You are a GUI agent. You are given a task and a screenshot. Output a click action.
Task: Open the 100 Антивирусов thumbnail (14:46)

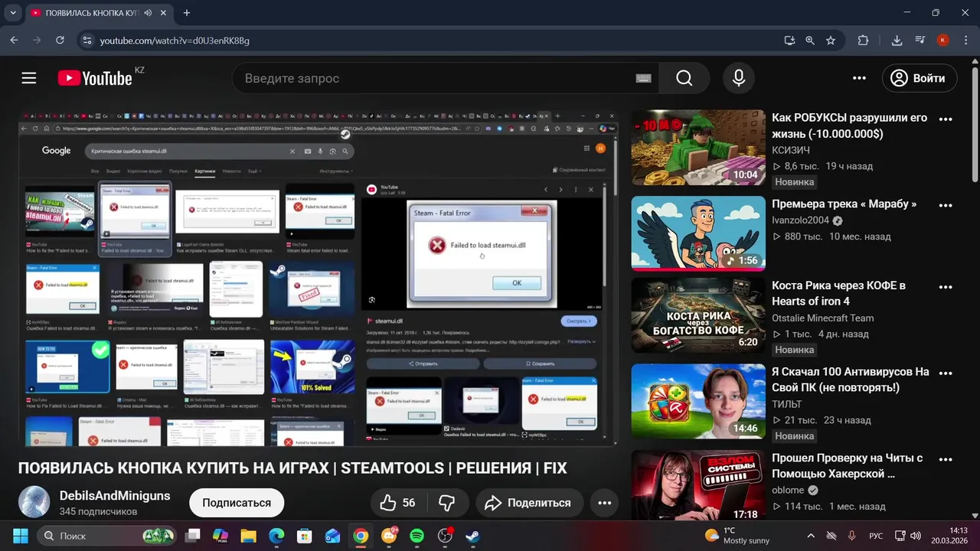point(698,401)
